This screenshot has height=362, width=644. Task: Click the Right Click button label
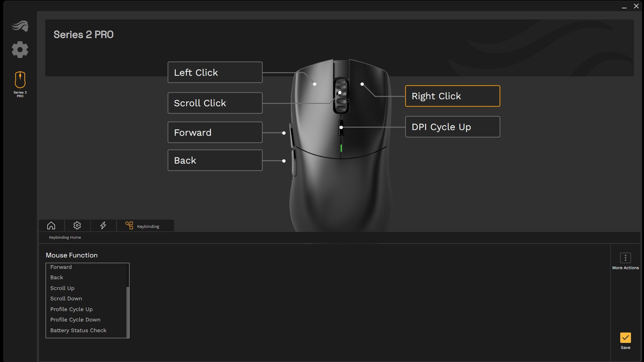[x=452, y=96]
